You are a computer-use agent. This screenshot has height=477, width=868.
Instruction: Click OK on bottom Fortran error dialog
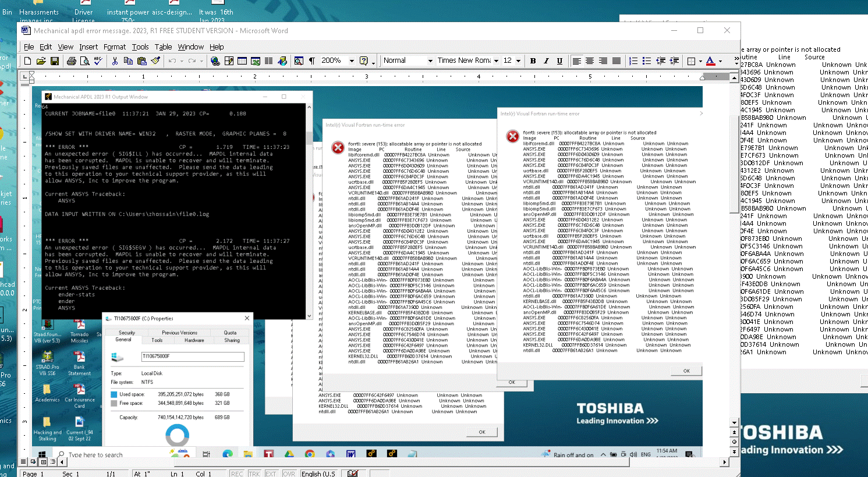(x=482, y=432)
